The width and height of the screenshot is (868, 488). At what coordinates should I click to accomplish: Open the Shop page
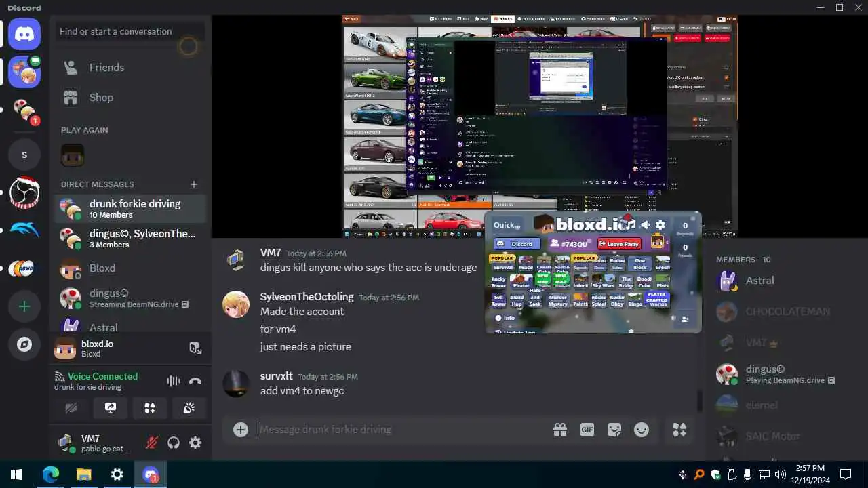coord(130,98)
